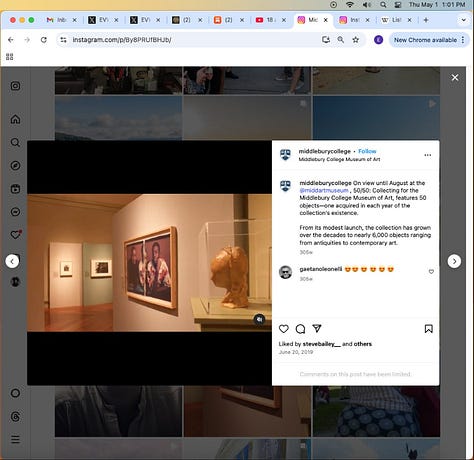Open gaetanoleonelli username link

(x=321, y=269)
